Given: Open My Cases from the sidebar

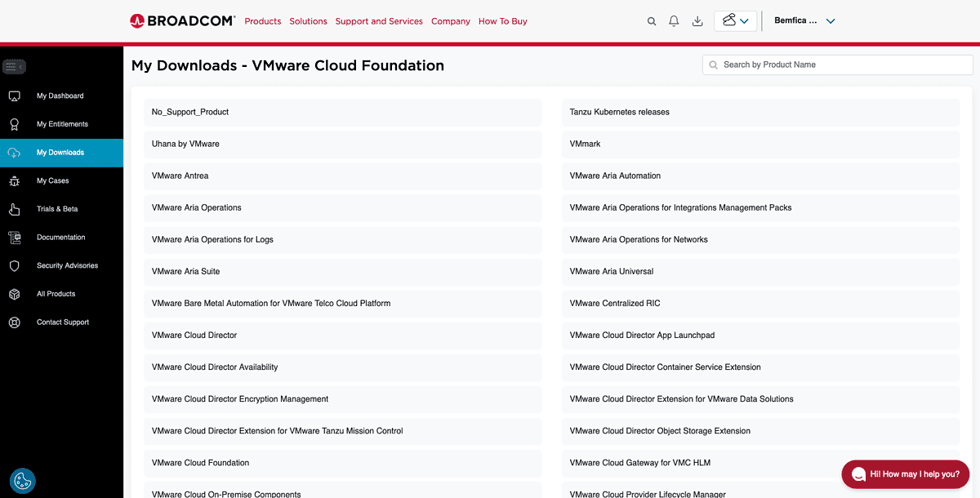Looking at the screenshot, I should 13,180.
